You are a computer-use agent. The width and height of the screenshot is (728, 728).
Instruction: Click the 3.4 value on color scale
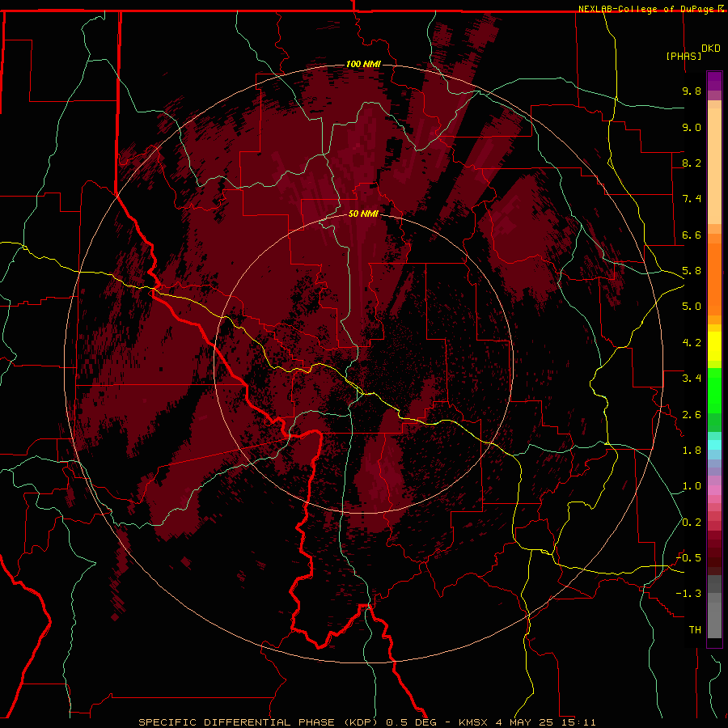click(x=692, y=379)
